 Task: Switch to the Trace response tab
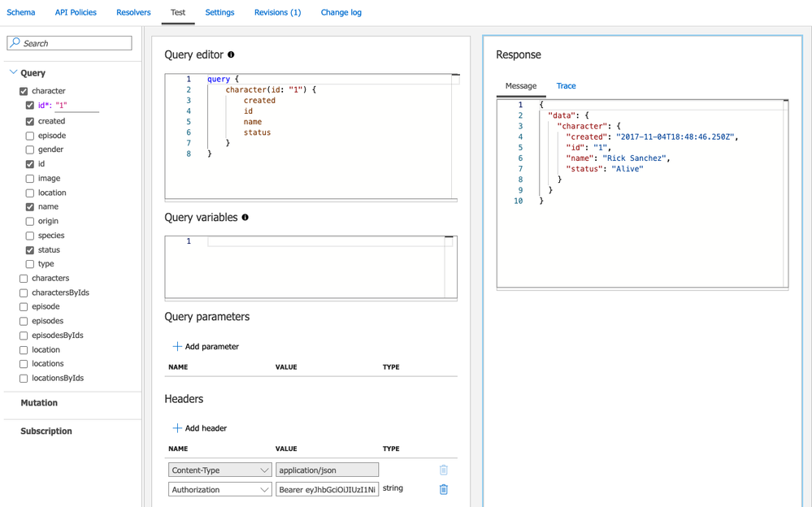(566, 86)
